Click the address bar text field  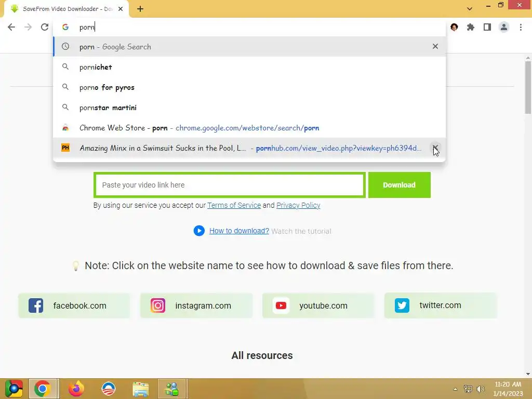click(x=249, y=27)
